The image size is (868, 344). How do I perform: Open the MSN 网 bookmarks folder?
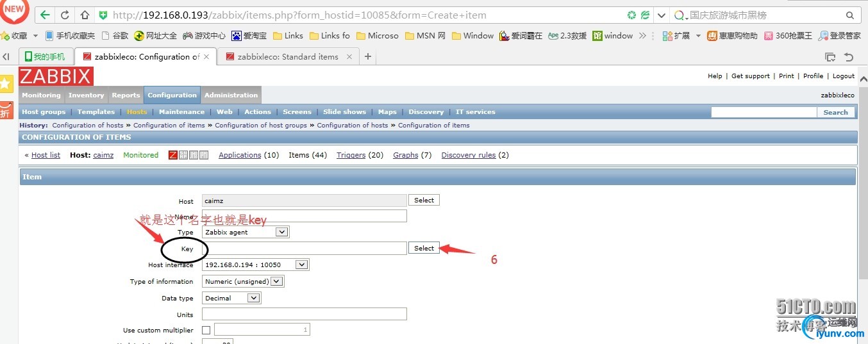(426, 36)
